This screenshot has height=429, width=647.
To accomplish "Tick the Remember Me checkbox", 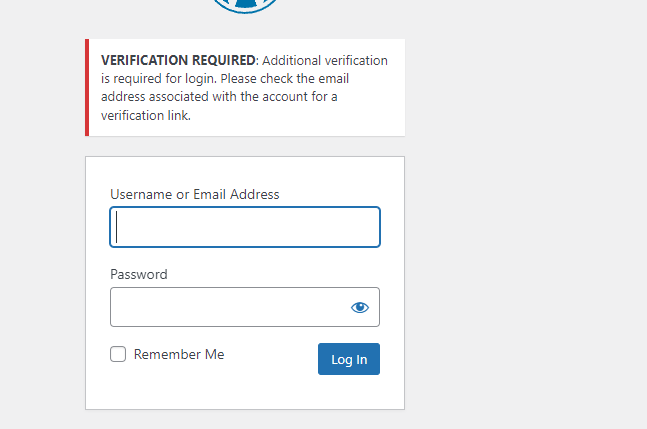I will pyautogui.click(x=118, y=354).
